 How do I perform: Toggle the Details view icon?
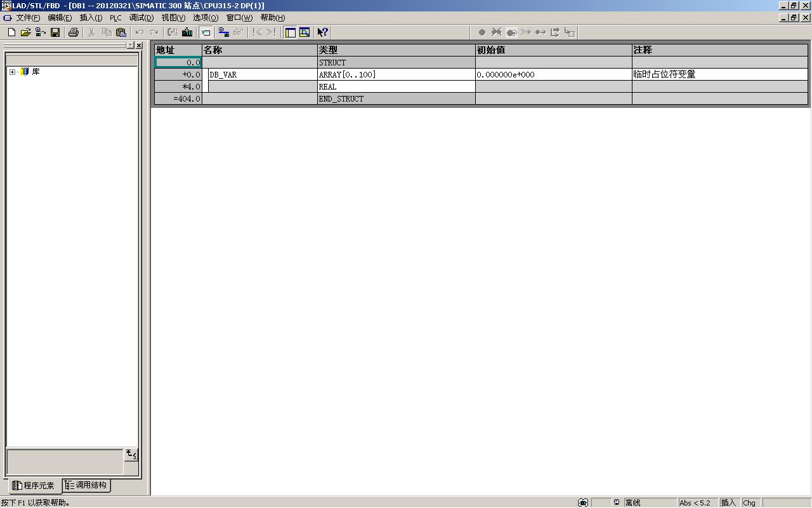tap(304, 32)
